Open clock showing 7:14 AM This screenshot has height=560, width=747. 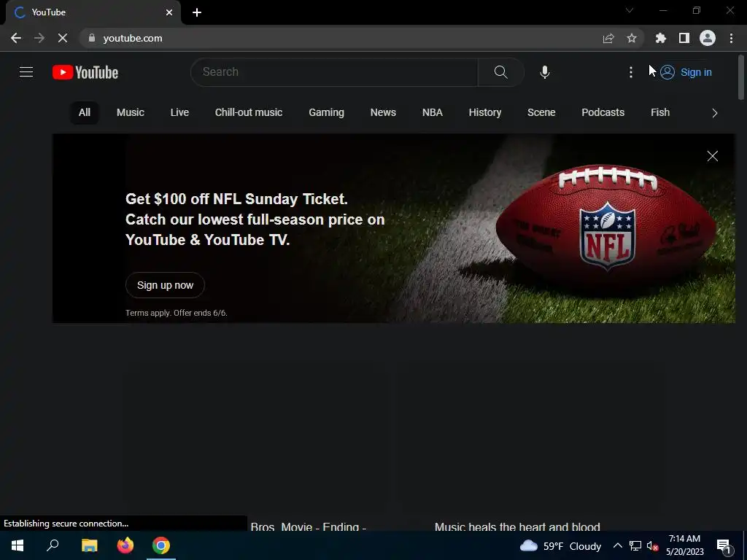click(x=684, y=545)
